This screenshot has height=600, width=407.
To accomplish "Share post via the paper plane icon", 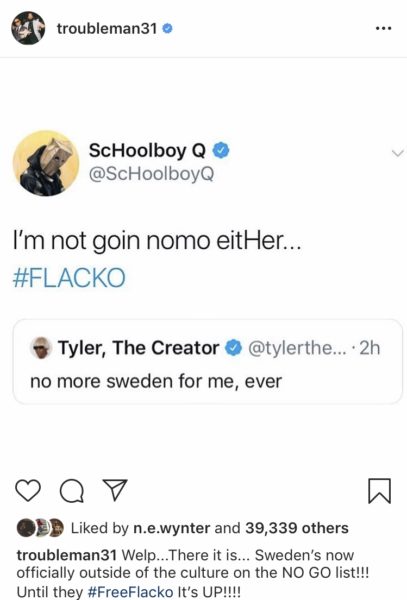I will click(x=115, y=490).
